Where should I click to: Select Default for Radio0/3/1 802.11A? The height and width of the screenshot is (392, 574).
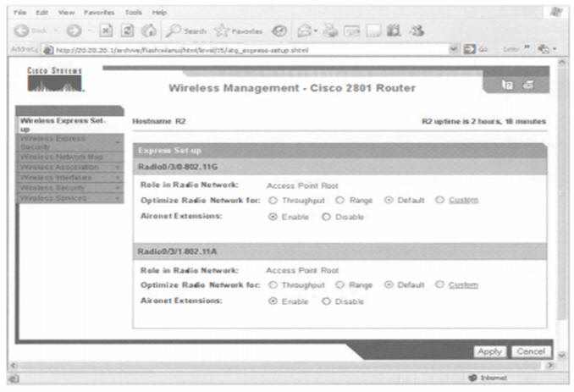coord(389,284)
